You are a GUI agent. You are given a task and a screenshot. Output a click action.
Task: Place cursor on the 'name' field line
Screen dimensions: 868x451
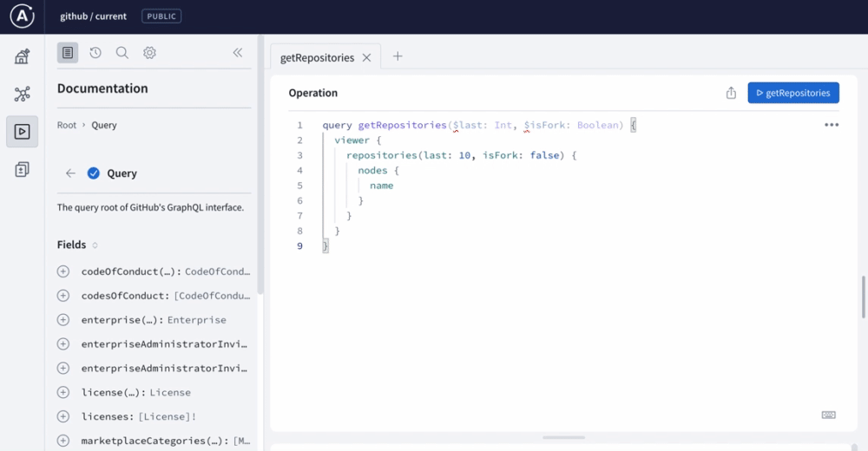tap(381, 186)
